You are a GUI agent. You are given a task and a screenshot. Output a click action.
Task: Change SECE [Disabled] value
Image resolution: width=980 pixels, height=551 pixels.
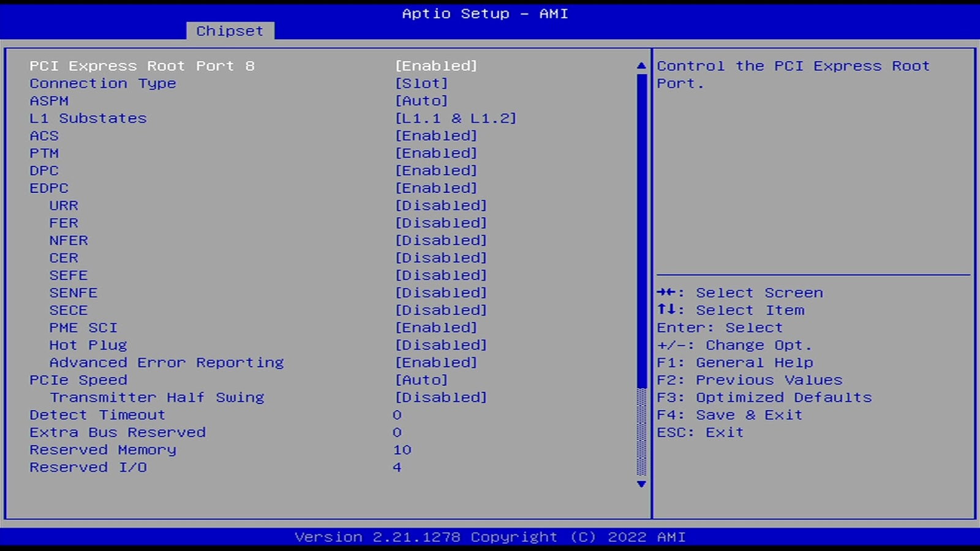coord(441,310)
